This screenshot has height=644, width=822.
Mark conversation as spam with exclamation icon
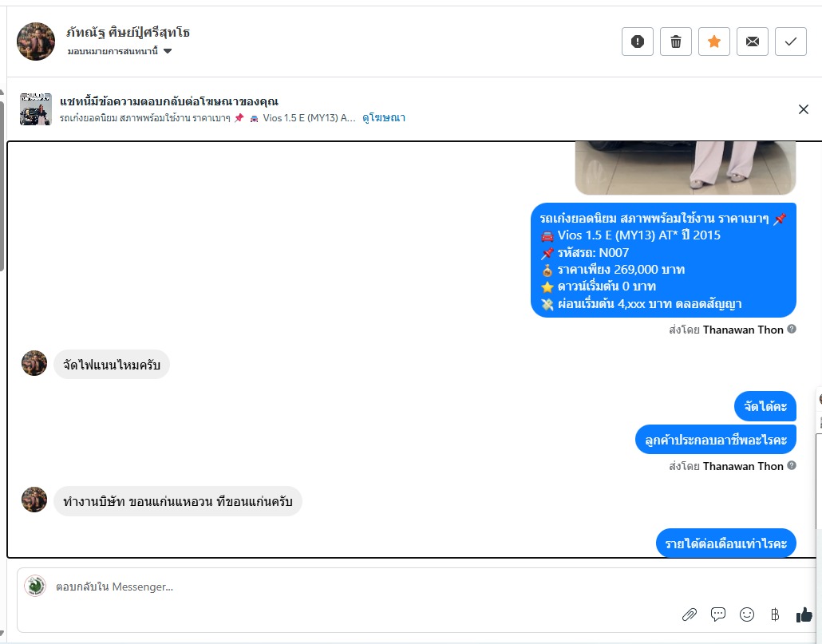[x=638, y=41]
